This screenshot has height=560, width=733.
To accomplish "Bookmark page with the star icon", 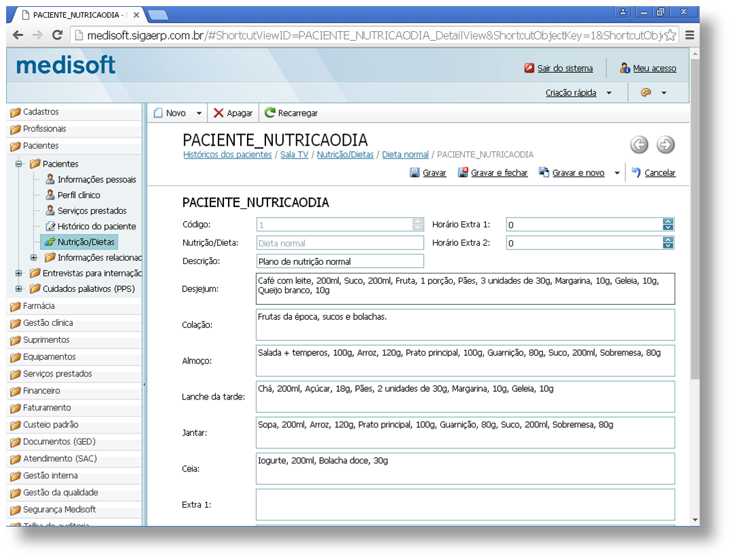I will click(670, 35).
